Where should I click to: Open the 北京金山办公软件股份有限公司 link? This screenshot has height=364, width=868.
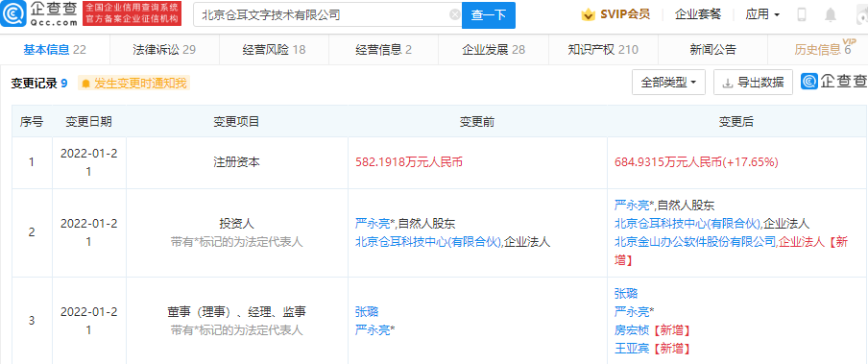tap(696, 242)
